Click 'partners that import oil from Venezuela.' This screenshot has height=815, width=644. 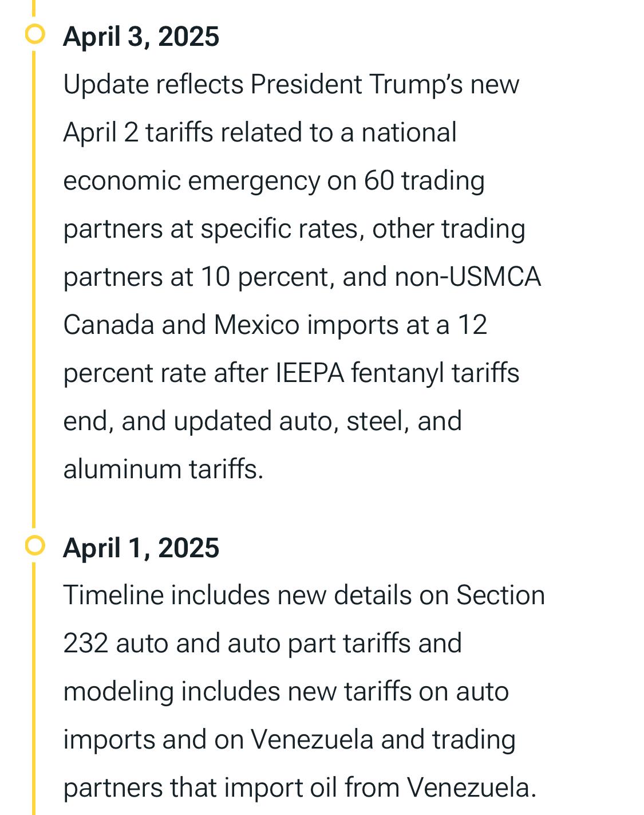click(300, 788)
